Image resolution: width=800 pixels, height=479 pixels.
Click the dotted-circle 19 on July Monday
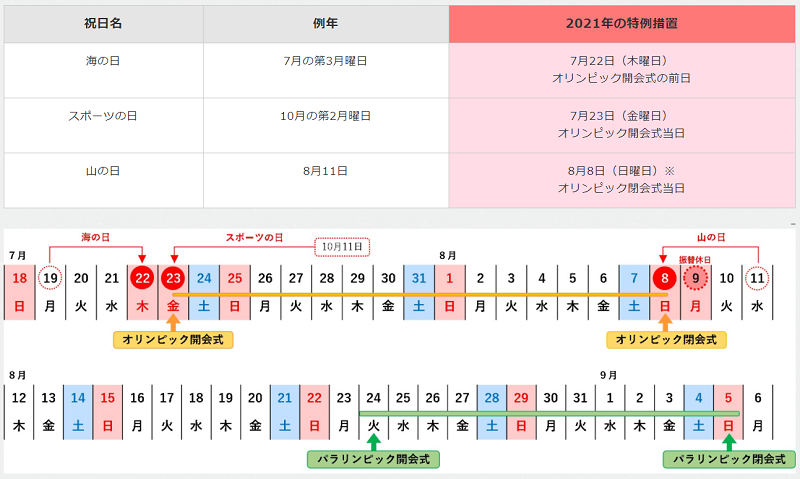[x=50, y=278]
